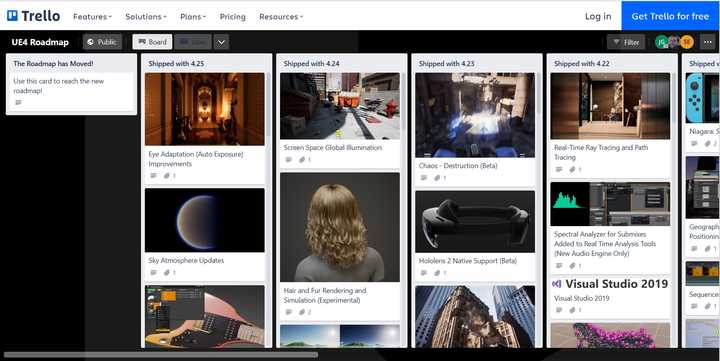
Task: Click the orange member avatar icon
Action: [x=687, y=42]
